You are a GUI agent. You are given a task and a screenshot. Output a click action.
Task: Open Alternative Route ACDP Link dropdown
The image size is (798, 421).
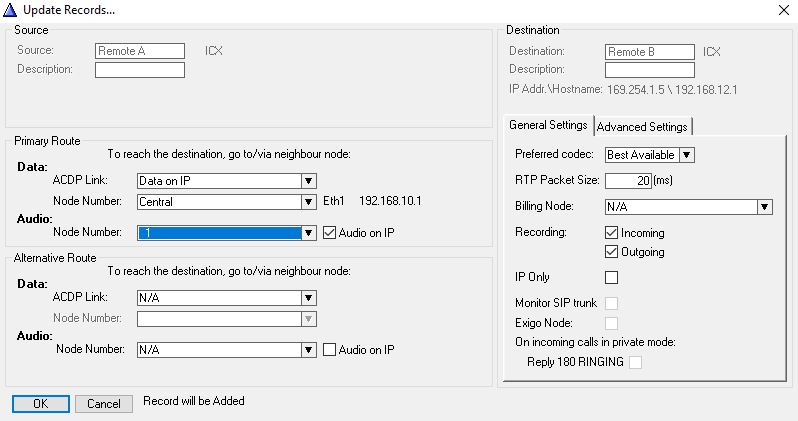309,298
